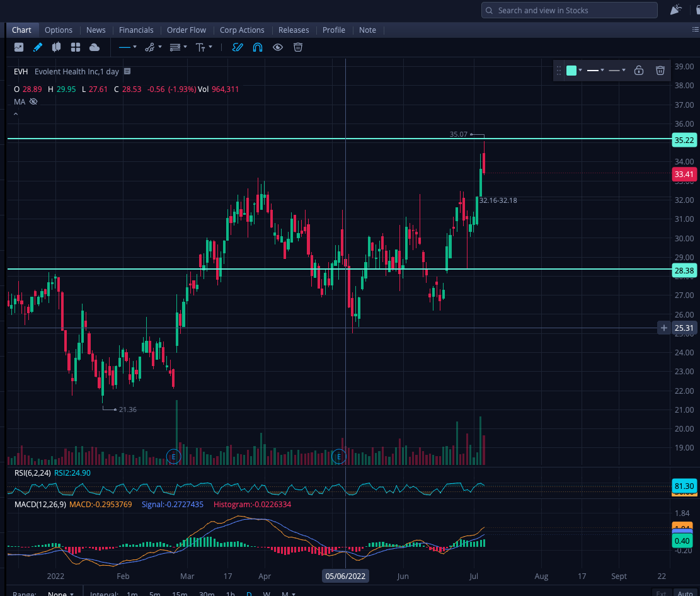Screen dimensions: 700x596
Task: Click the 33.41 current price label
Action: click(684, 174)
